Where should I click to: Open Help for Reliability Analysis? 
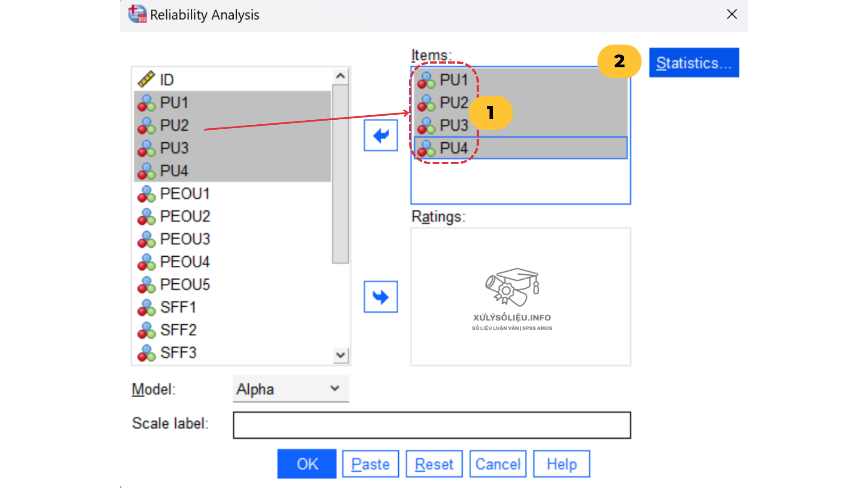(x=561, y=464)
